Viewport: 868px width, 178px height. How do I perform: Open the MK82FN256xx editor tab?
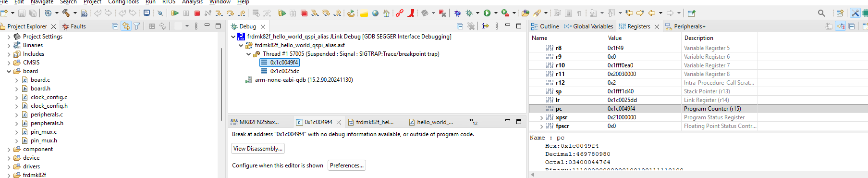click(255, 122)
